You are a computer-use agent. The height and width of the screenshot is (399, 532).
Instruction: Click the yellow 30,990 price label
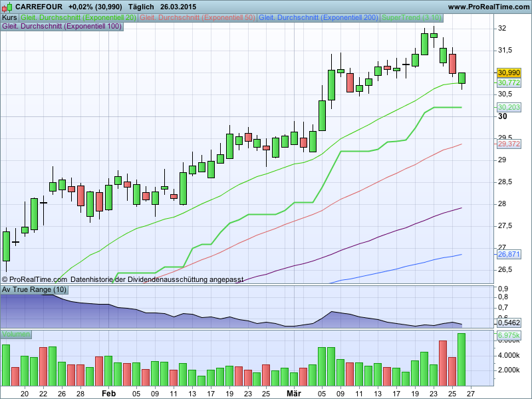point(509,72)
